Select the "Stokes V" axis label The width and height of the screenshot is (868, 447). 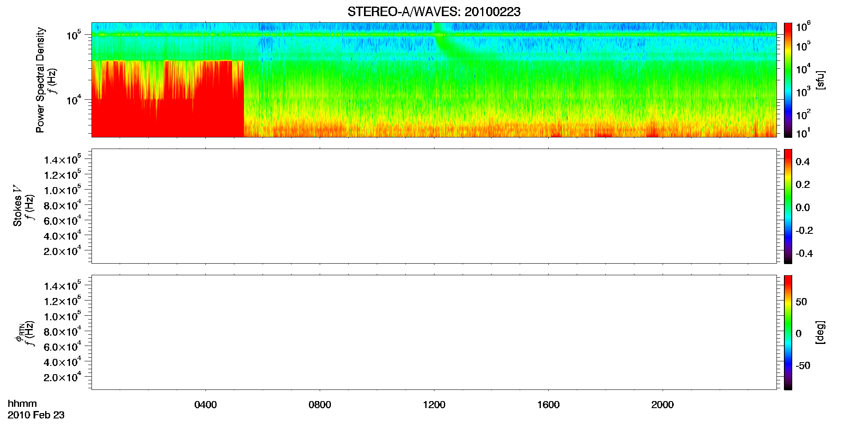(17, 206)
